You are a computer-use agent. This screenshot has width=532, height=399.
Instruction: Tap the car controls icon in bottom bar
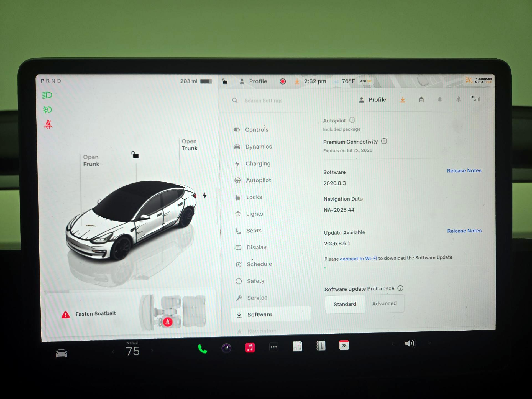click(61, 353)
